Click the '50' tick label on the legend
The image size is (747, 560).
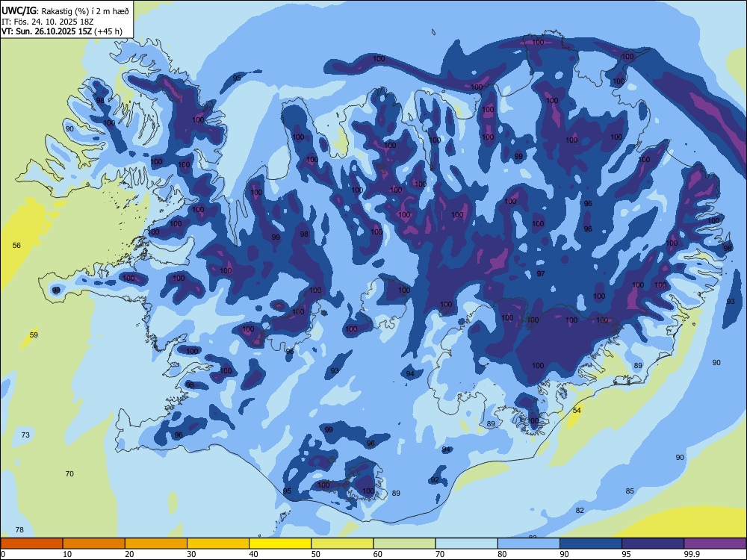[316, 554]
